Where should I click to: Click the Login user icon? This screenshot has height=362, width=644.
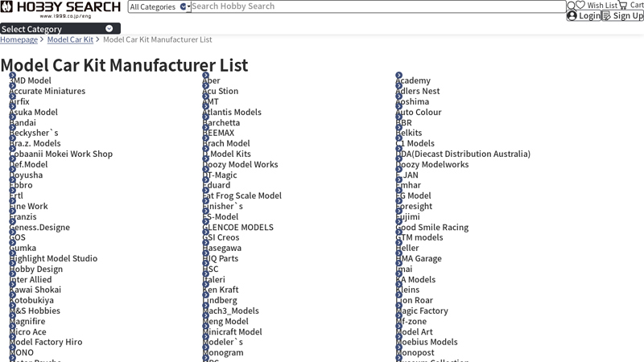coord(572,15)
